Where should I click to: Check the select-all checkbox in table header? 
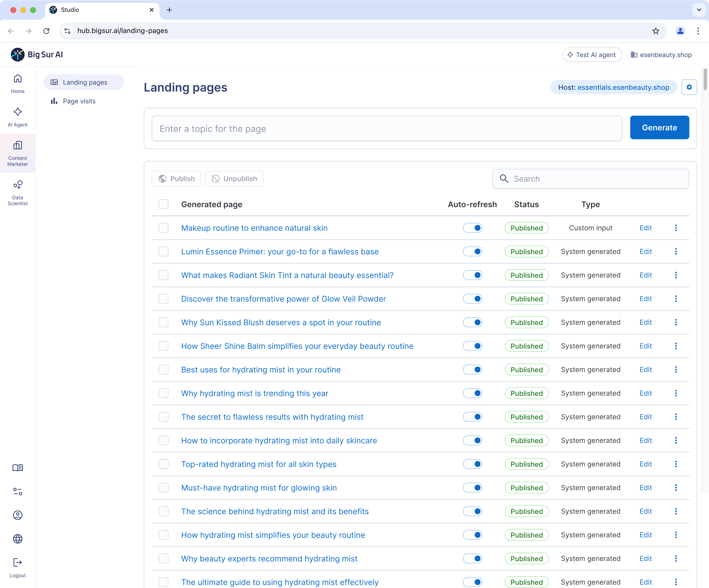(163, 204)
